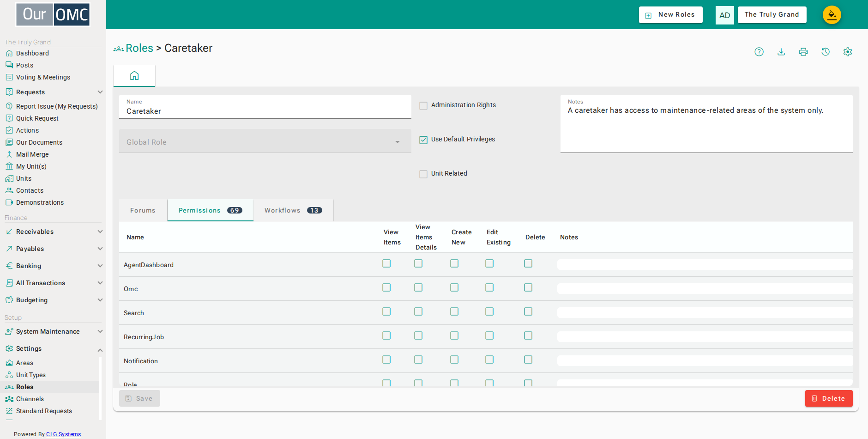Check View Items for AgentDashboard
Viewport: 868px width, 439px height.
click(x=386, y=263)
